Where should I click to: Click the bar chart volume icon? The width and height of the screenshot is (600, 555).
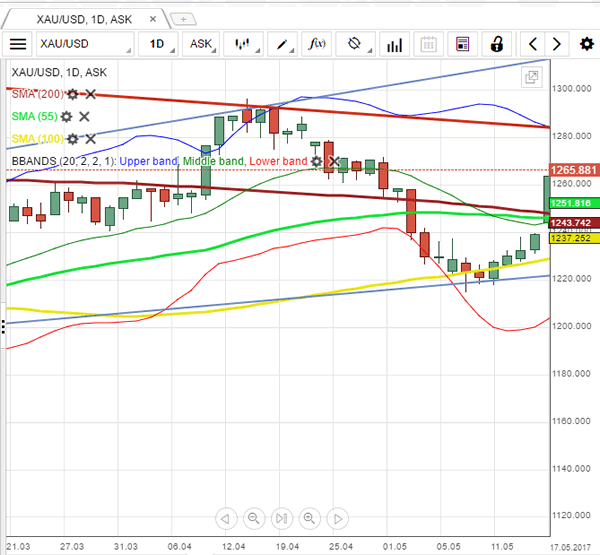(395, 44)
